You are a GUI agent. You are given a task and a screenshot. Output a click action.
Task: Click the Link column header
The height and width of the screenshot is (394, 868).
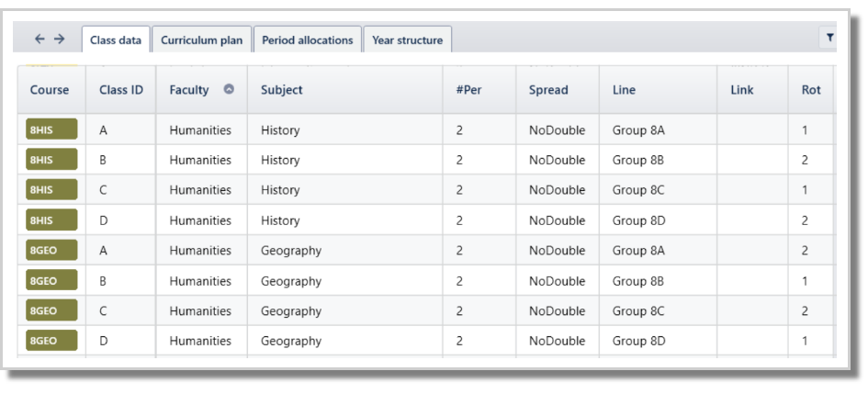[x=742, y=90]
